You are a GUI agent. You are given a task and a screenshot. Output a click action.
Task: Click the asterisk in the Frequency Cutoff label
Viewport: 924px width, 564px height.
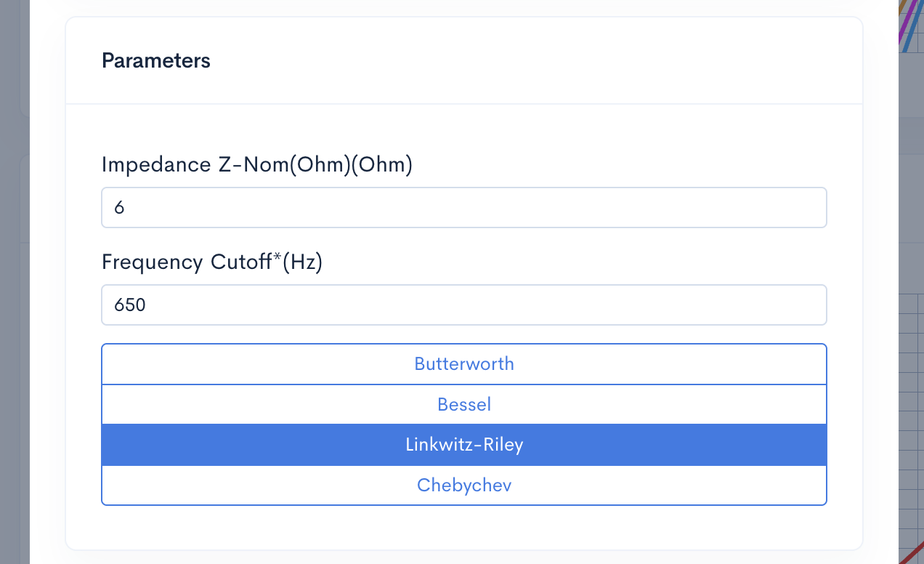[x=277, y=259]
